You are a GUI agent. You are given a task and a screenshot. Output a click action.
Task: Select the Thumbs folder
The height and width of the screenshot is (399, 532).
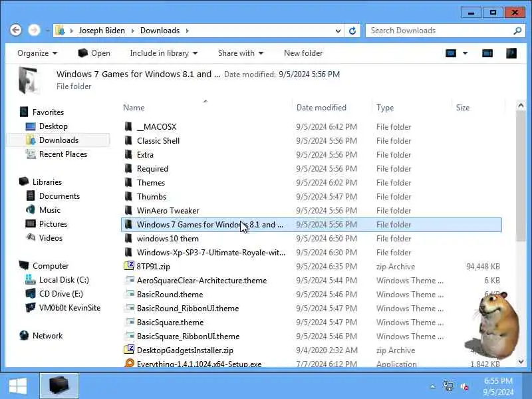point(152,196)
